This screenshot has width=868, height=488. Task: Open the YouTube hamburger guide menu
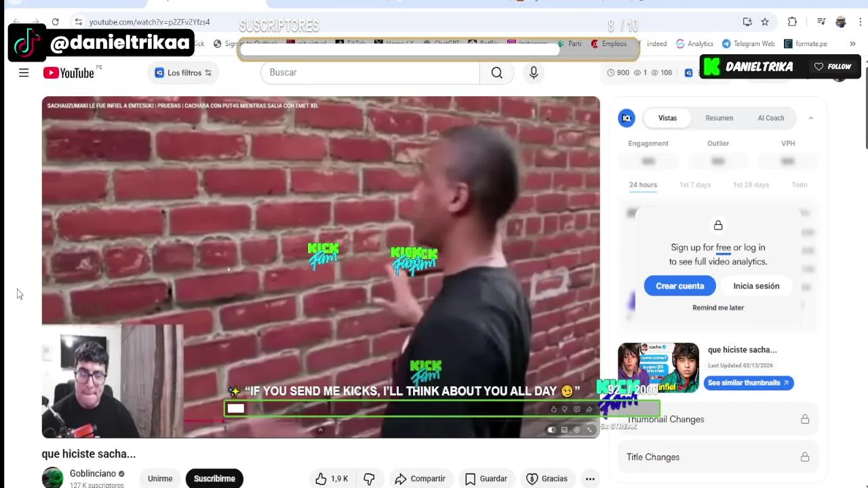coord(24,73)
